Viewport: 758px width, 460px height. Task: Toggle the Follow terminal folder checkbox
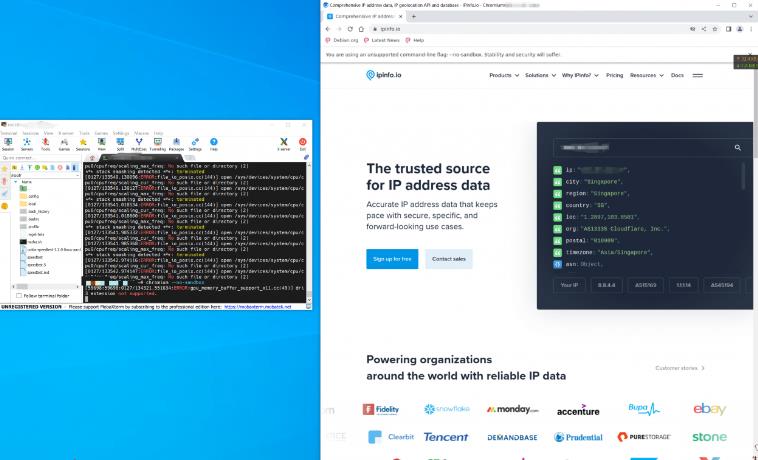click(19, 295)
